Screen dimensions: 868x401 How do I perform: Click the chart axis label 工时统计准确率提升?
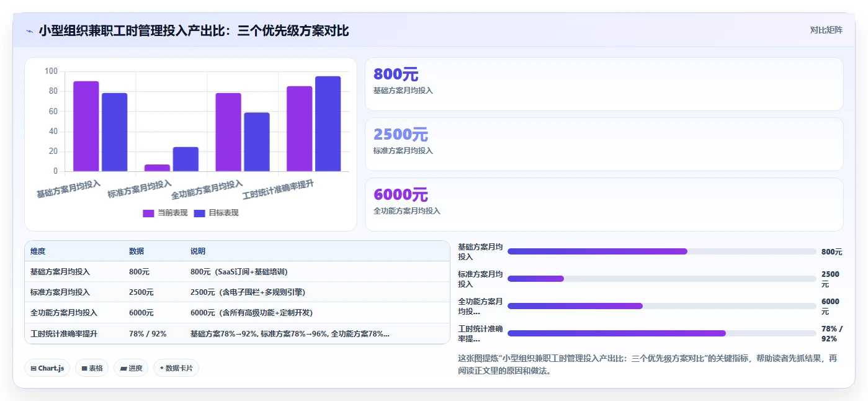point(279,189)
